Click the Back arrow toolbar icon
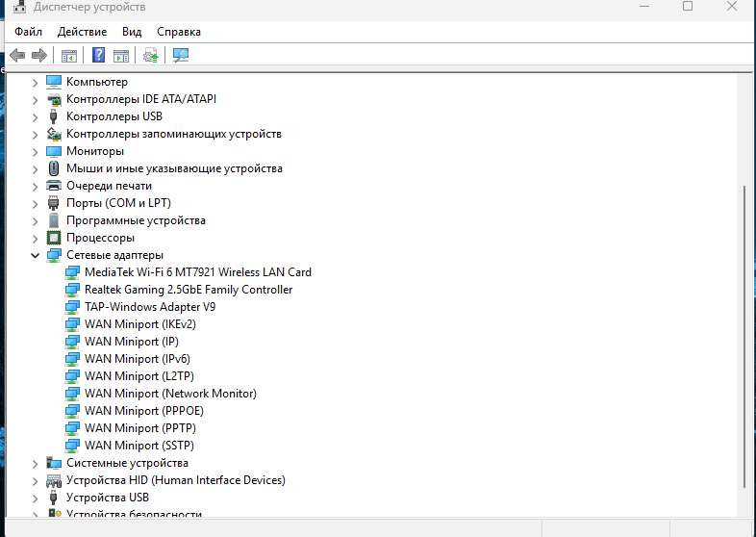This screenshot has height=537, width=756. coord(17,55)
